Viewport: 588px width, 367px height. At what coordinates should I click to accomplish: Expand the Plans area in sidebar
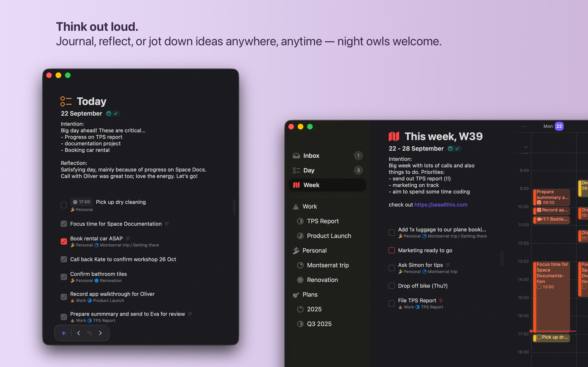tap(310, 294)
